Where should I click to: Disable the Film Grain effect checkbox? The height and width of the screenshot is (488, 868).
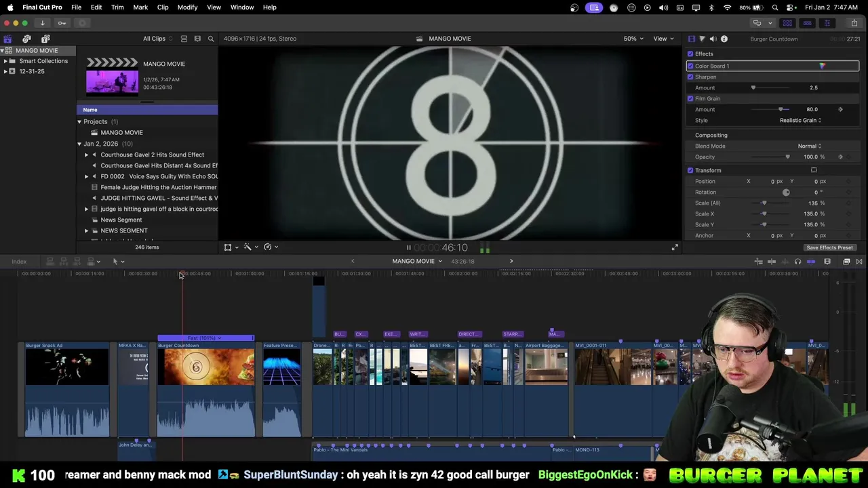(x=690, y=98)
